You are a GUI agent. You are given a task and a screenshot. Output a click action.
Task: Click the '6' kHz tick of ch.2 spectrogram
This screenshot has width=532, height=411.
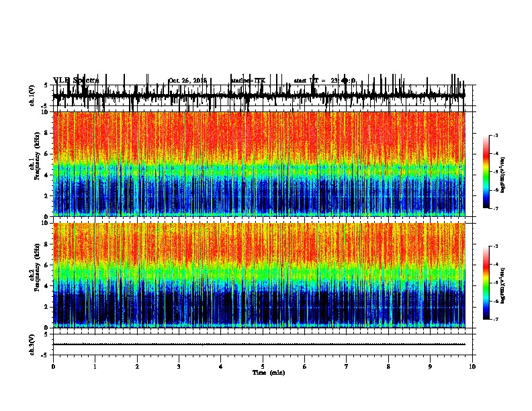pos(47,265)
